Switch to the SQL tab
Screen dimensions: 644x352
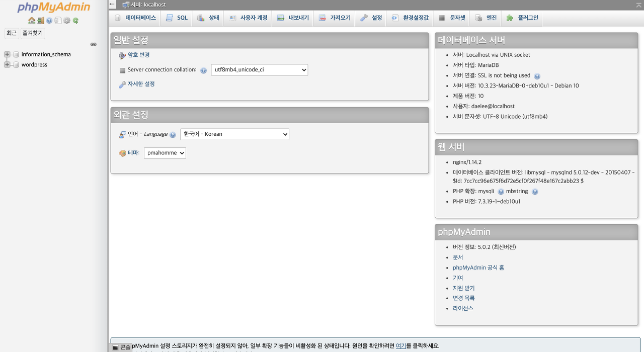coord(177,18)
